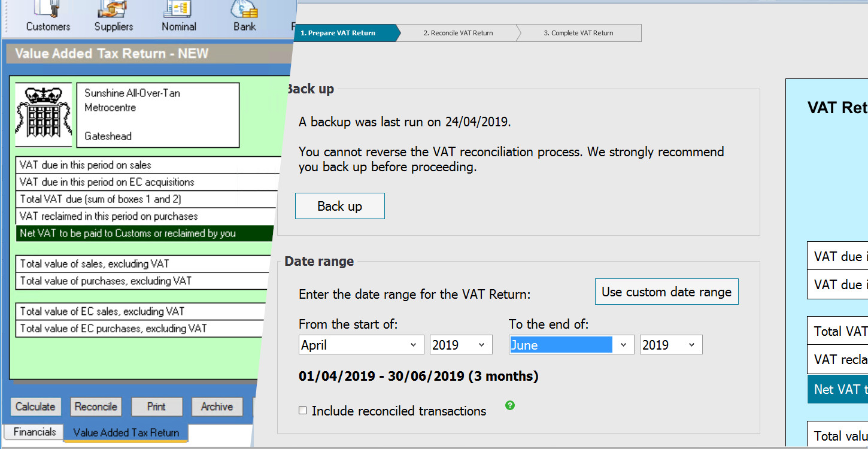Go to step 2 Reconcile VAT Return
The width and height of the screenshot is (868, 449).
coord(458,33)
